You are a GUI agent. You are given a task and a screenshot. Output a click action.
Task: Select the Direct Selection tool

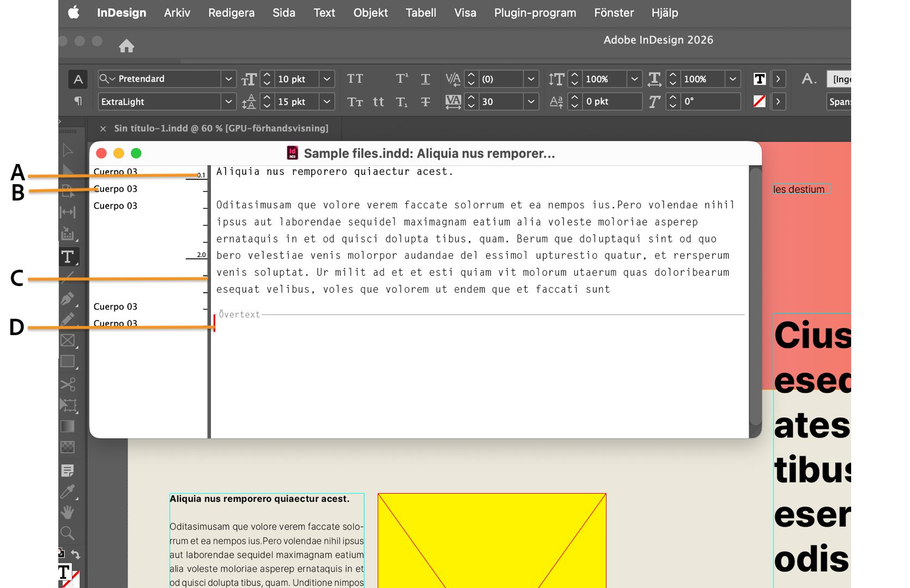click(68, 171)
